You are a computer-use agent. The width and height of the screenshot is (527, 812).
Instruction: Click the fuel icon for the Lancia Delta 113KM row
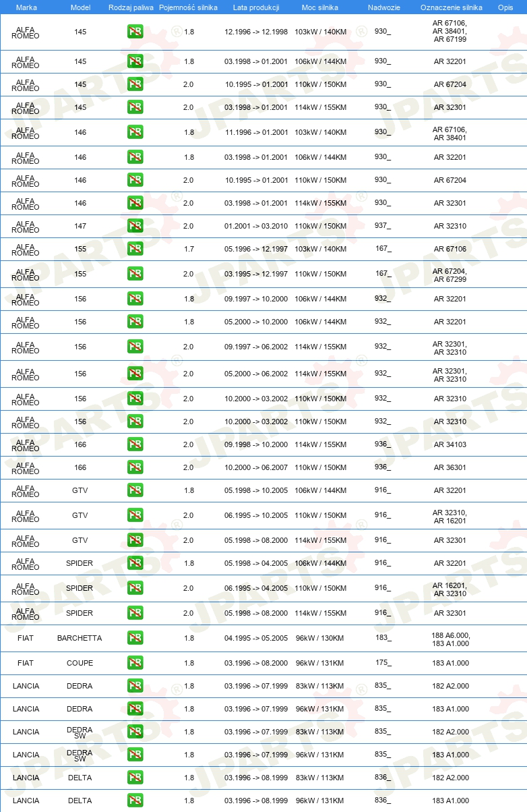click(x=135, y=778)
